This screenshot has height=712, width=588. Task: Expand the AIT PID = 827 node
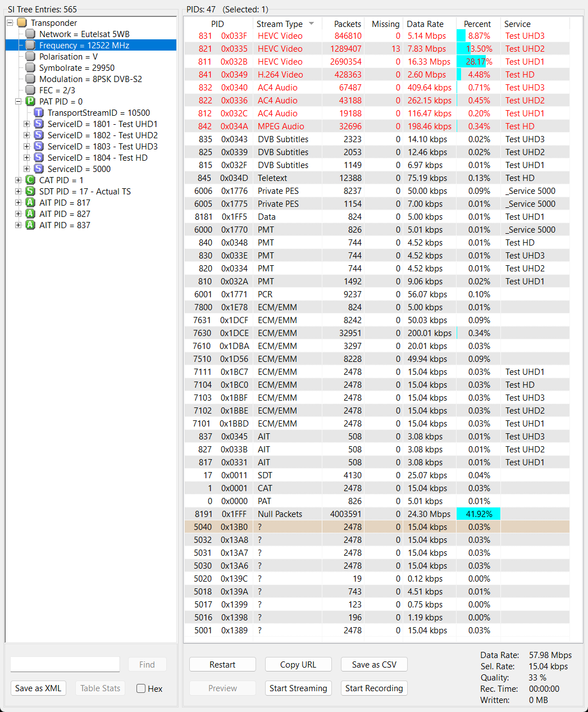click(x=18, y=214)
